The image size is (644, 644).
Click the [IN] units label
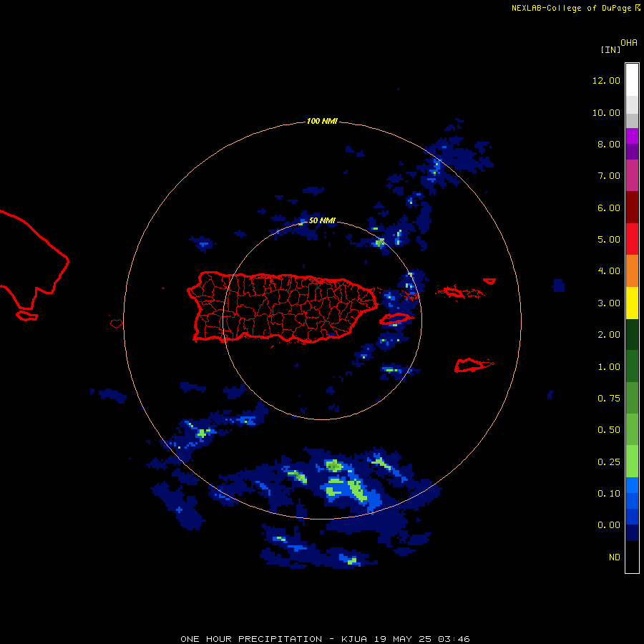[610, 49]
